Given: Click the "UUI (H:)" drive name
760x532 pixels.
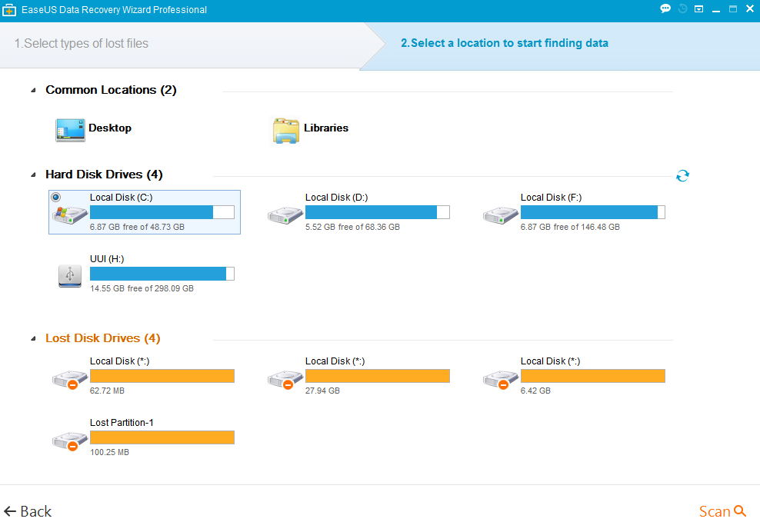Looking at the screenshot, I should coord(107,259).
